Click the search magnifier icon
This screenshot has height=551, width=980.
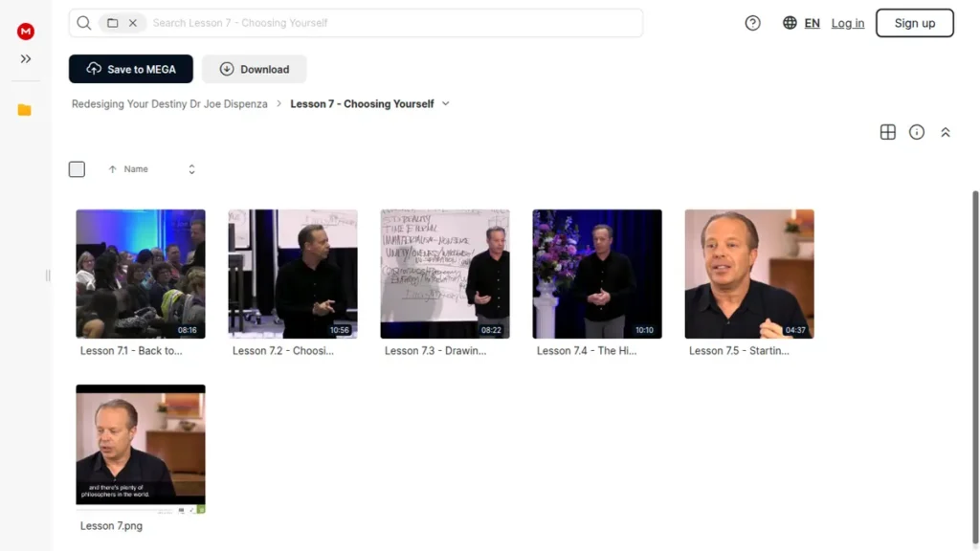coord(84,23)
